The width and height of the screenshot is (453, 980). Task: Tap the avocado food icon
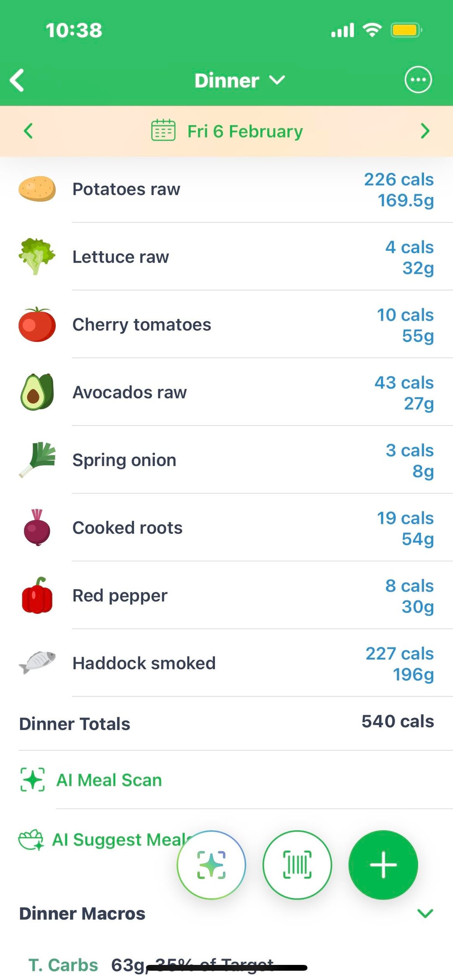[37, 392]
